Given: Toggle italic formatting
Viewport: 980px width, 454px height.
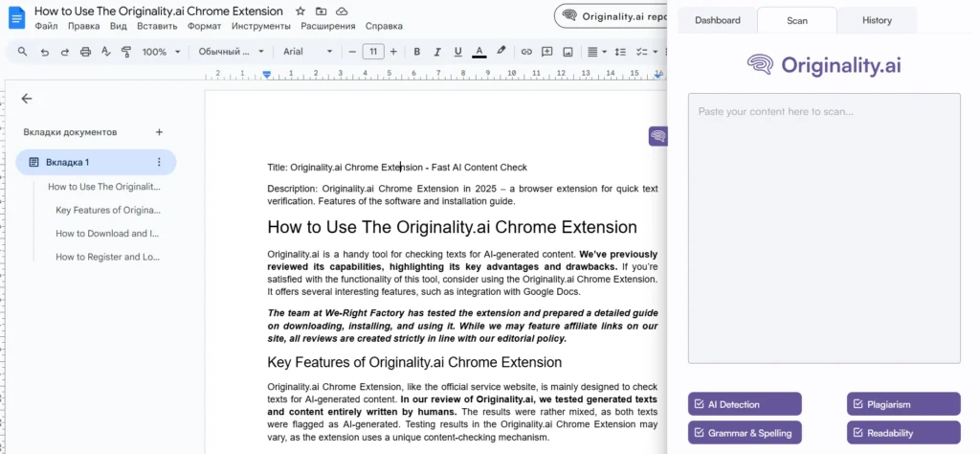Looking at the screenshot, I should pos(437,52).
